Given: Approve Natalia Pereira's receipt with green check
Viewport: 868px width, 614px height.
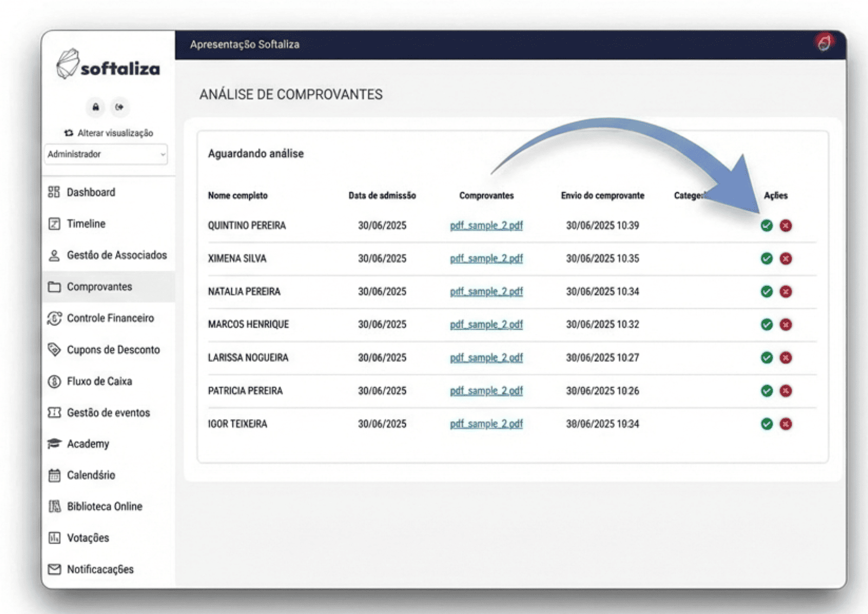Looking at the screenshot, I should tap(766, 292).
